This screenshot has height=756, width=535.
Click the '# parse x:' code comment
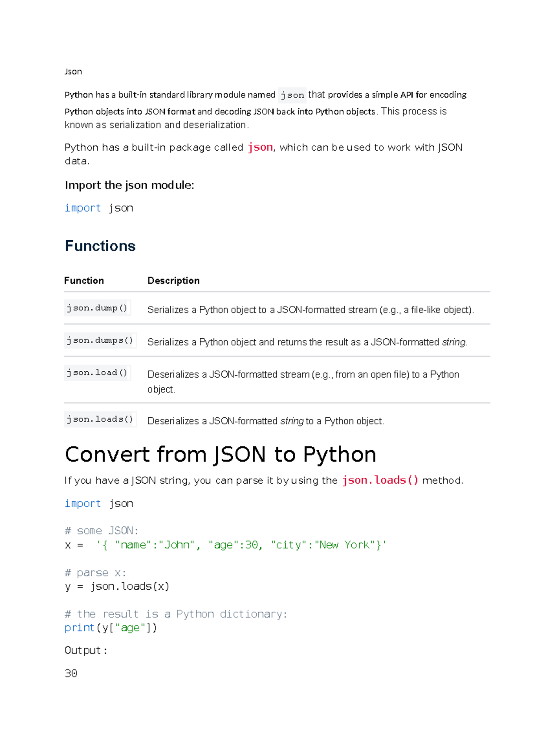click(x=95, y=572)
